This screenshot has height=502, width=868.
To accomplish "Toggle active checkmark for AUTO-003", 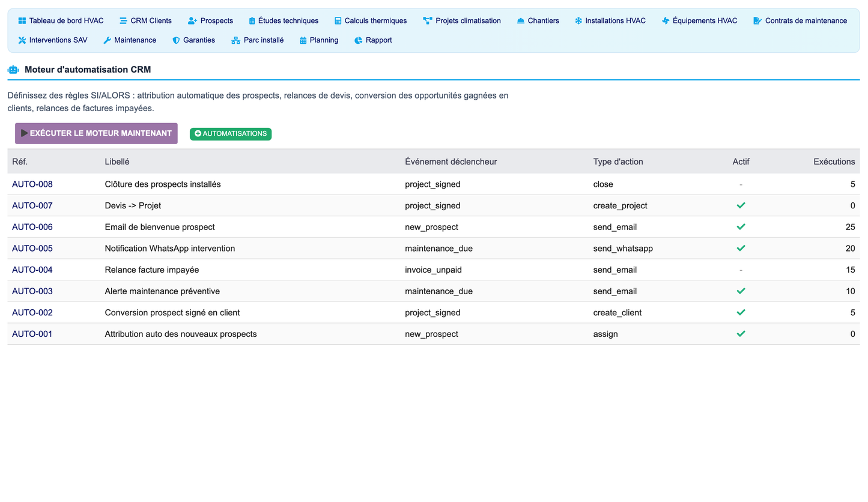I will (x=741, y=291).
